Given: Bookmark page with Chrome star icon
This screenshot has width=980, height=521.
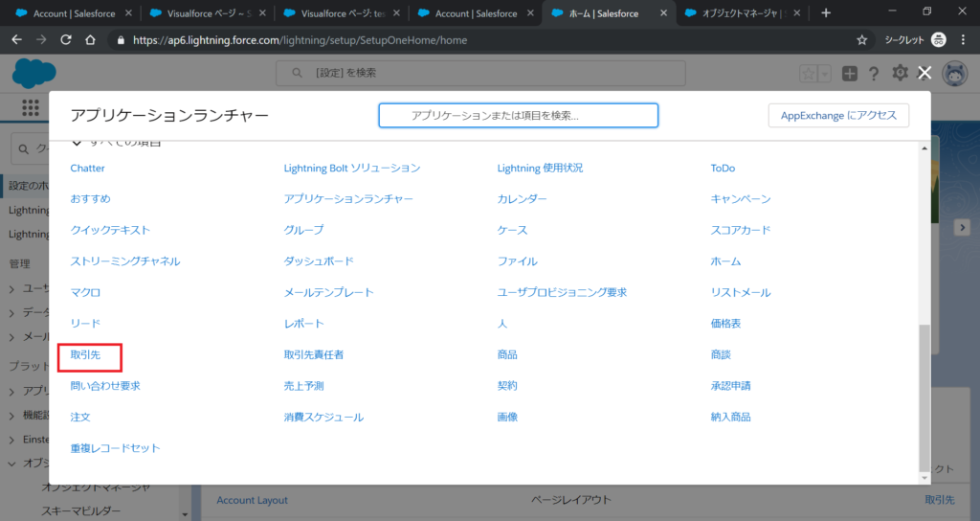Looking at the screenshot, I should tap(861, 40).
